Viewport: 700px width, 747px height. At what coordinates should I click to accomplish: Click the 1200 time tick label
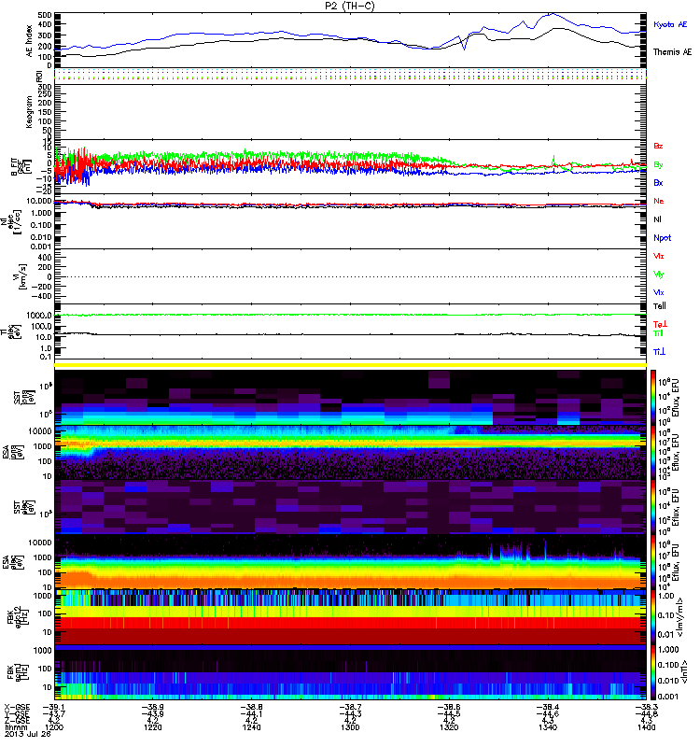54,727
